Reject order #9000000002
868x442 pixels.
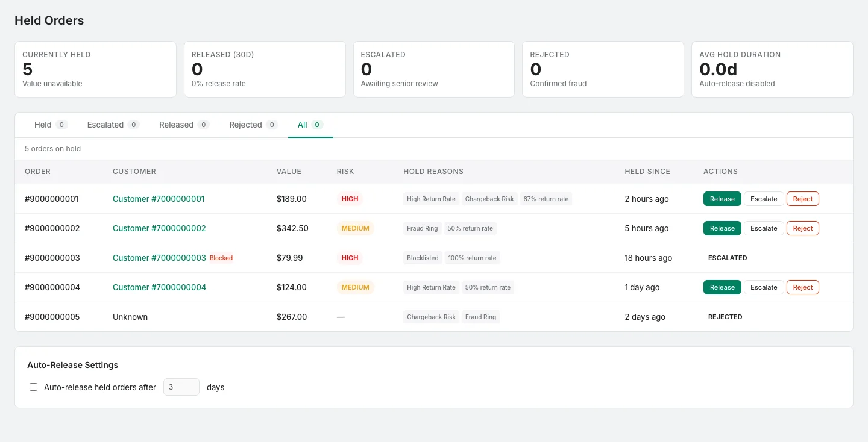(x=802, y=228)
